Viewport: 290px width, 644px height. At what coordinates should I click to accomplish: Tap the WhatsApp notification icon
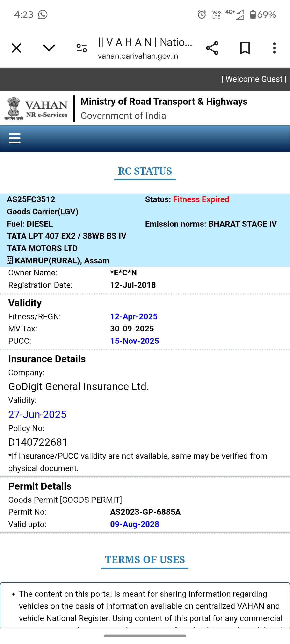click(43, 14)
